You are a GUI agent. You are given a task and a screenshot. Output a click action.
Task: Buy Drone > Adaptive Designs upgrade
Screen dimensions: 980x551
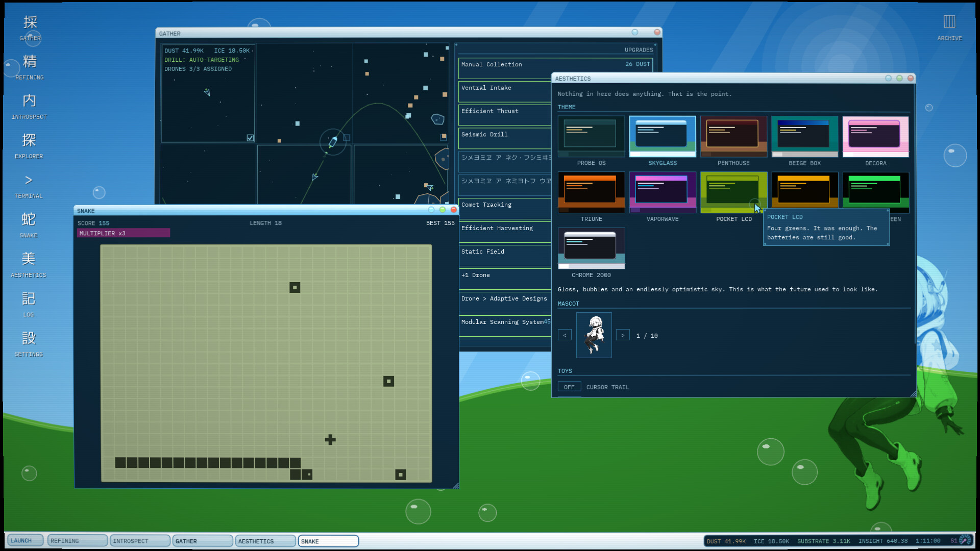[505, 303]
